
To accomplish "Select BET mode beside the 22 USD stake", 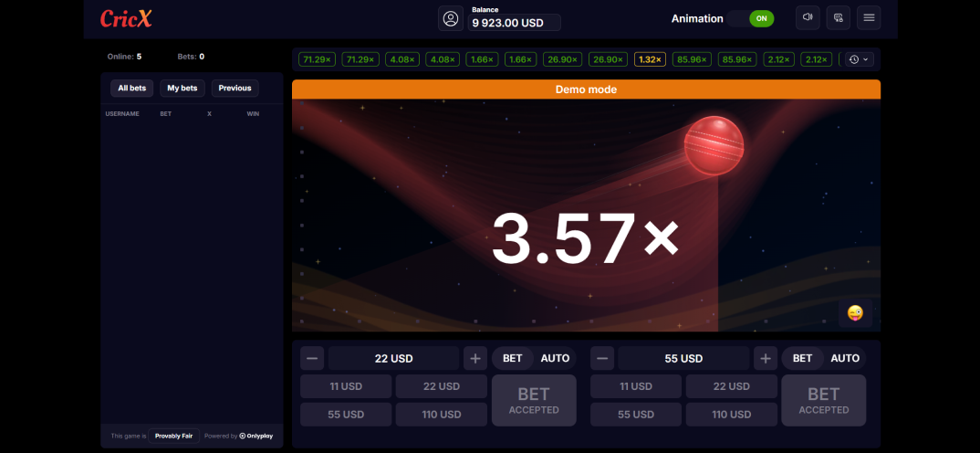I will click(513, 359).
